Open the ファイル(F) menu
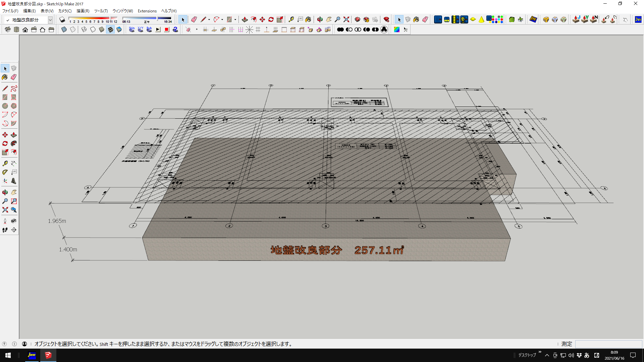644x362 pixels. [x=10, y=11]
